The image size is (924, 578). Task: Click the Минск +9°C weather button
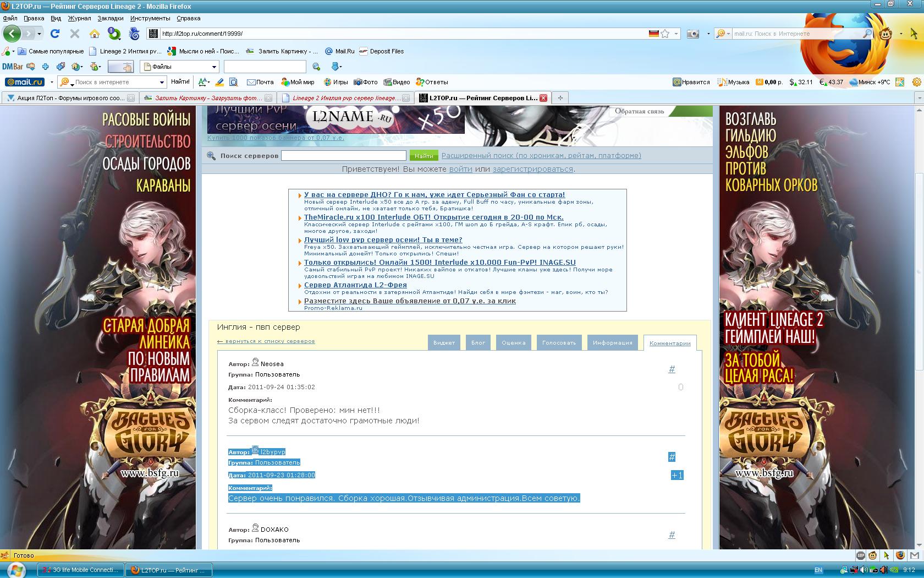pyautogui.click(x=870, y=82)
